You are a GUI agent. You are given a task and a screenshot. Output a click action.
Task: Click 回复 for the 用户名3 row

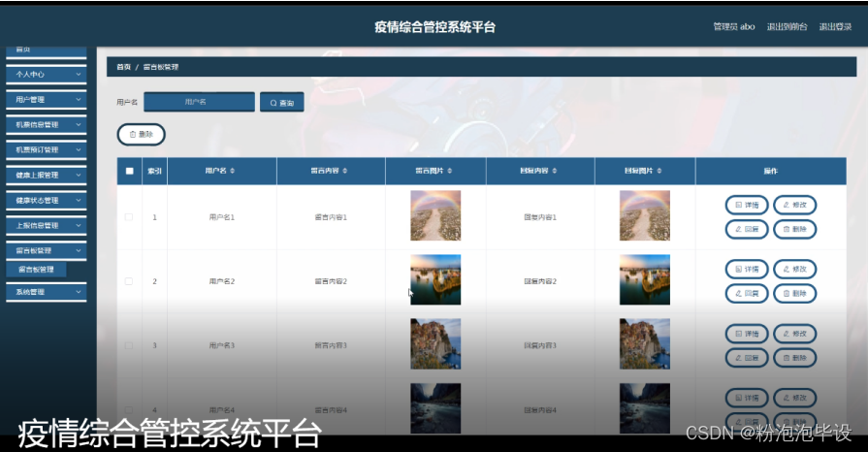(747, 358)
